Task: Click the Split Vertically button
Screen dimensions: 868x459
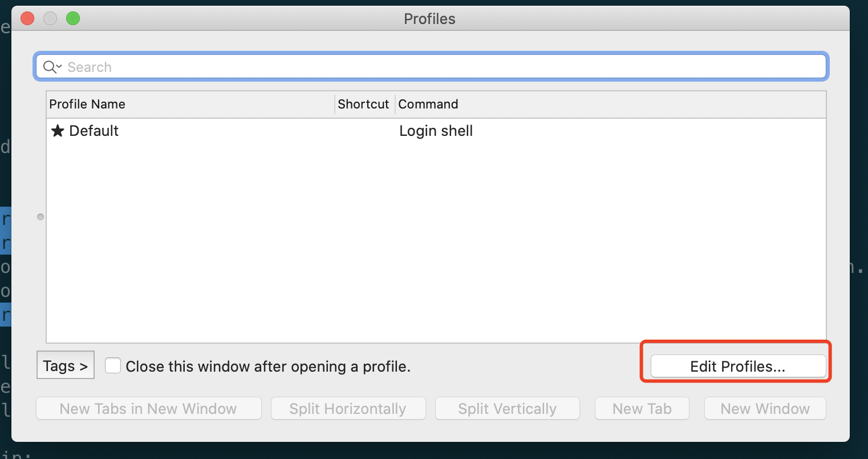Action: pyautogui.click(x=507, y=409)
